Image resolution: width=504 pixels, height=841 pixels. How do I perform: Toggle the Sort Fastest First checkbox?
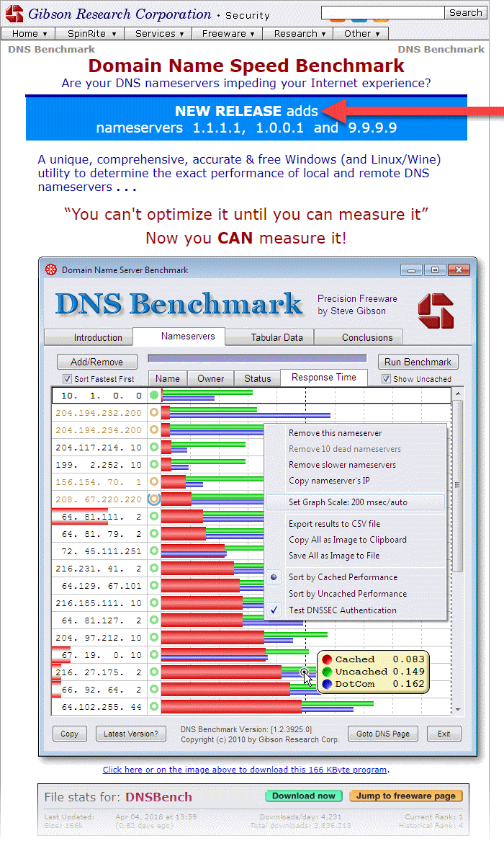67,378
